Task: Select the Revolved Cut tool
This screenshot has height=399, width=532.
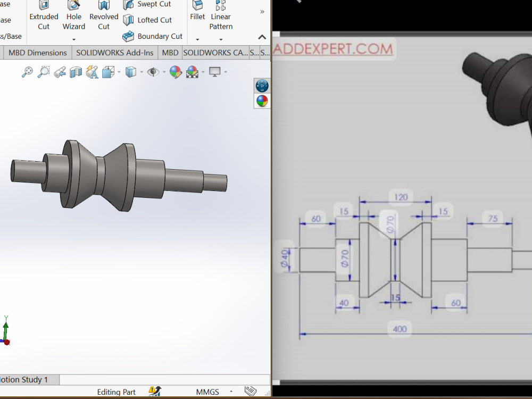Action: tap(104, 15)
